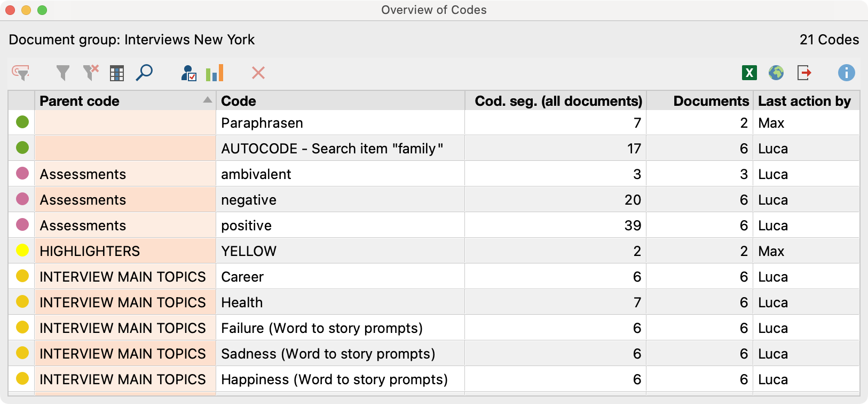
Task: Select the Paraphrasen code row
Action: [262, 123]
